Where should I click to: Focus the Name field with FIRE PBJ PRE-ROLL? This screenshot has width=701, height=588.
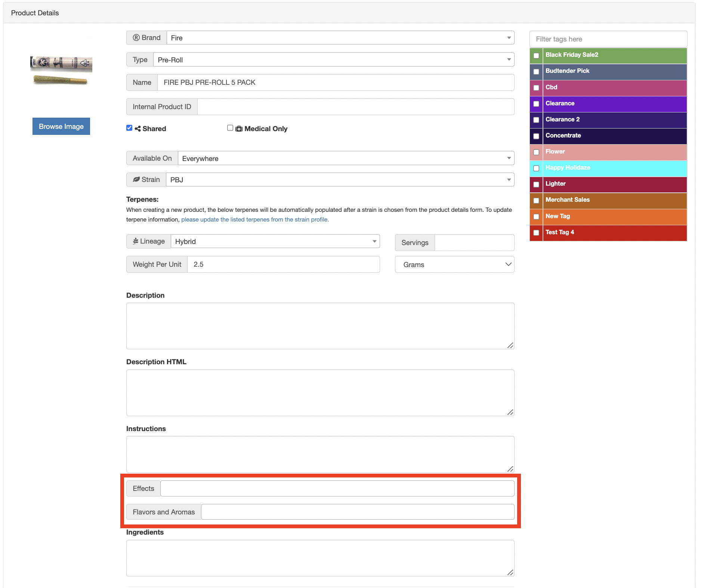pyautogui.click(x=336, y=83)
